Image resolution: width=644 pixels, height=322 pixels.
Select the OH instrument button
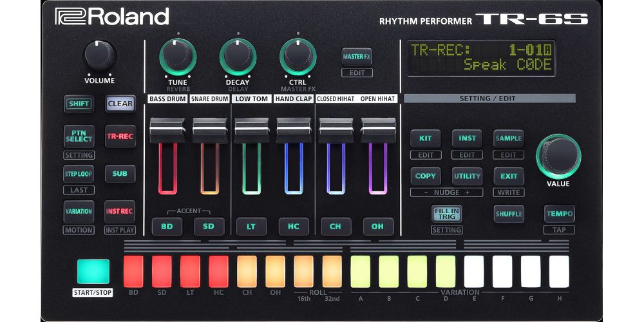[378, 227]
